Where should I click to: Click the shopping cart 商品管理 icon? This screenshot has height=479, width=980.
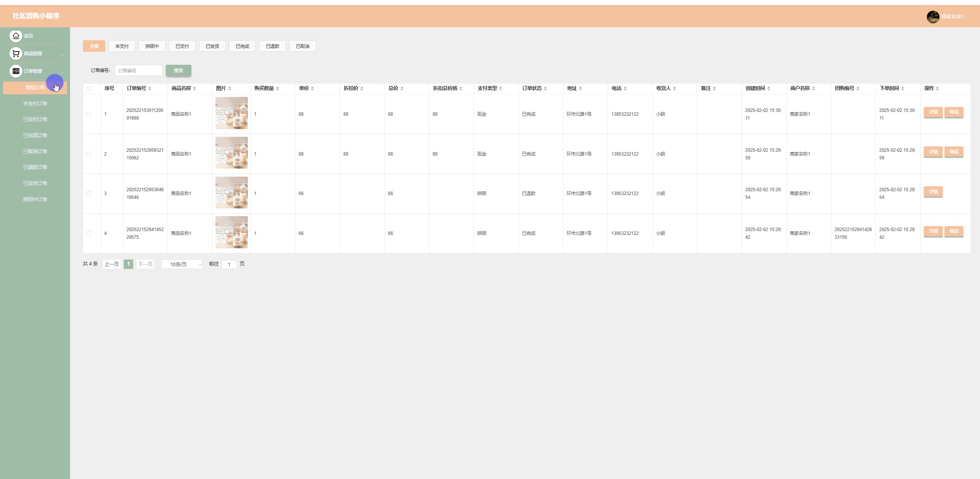[16, 53]
